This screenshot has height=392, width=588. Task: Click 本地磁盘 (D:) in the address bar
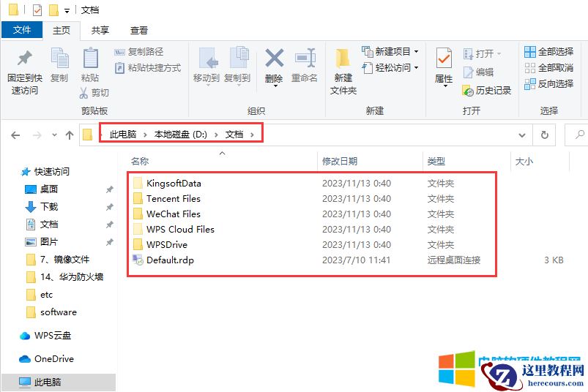pyautogui.click(x=180, y=135)
